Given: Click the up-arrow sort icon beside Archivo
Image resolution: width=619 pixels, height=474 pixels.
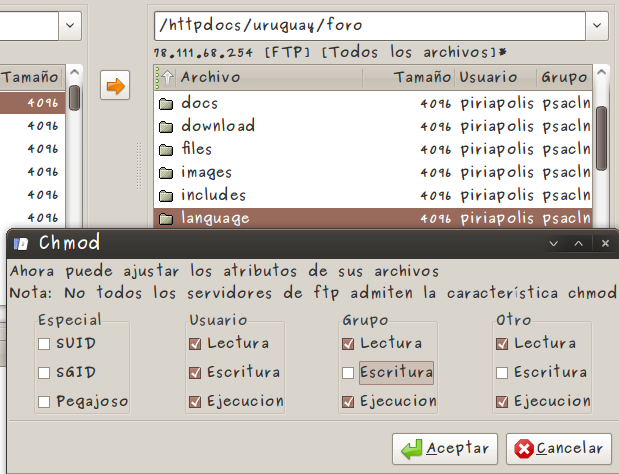Looking at the screenshot, I should click(x=167, y=77).
